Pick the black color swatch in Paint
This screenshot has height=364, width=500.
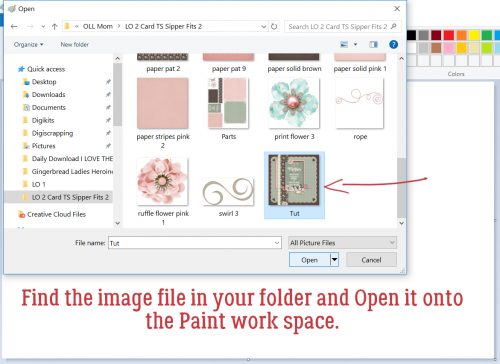(411, 35)
